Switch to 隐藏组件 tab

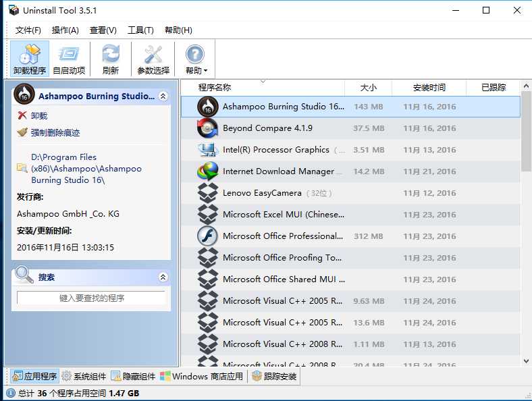point(133,376)
